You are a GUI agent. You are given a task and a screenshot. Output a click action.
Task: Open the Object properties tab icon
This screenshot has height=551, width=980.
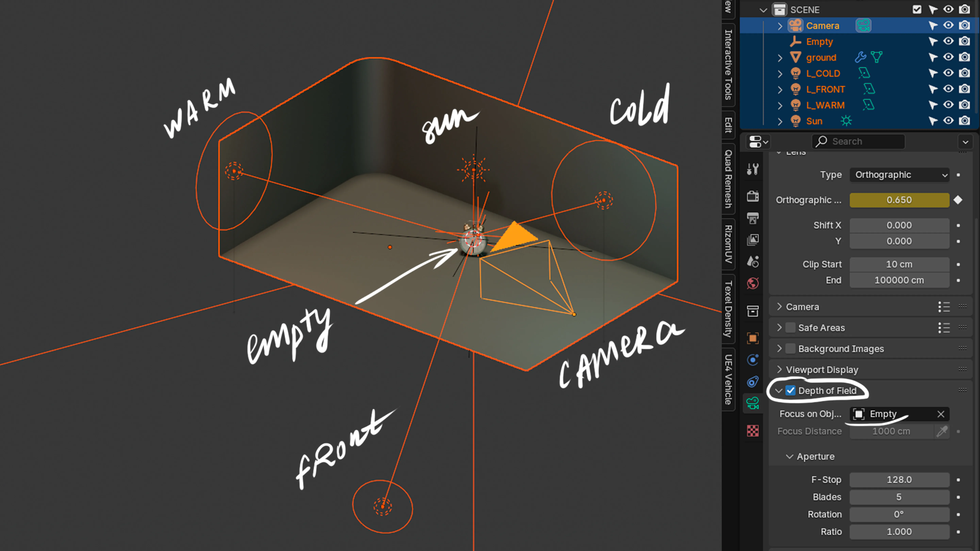coord(753,338)
